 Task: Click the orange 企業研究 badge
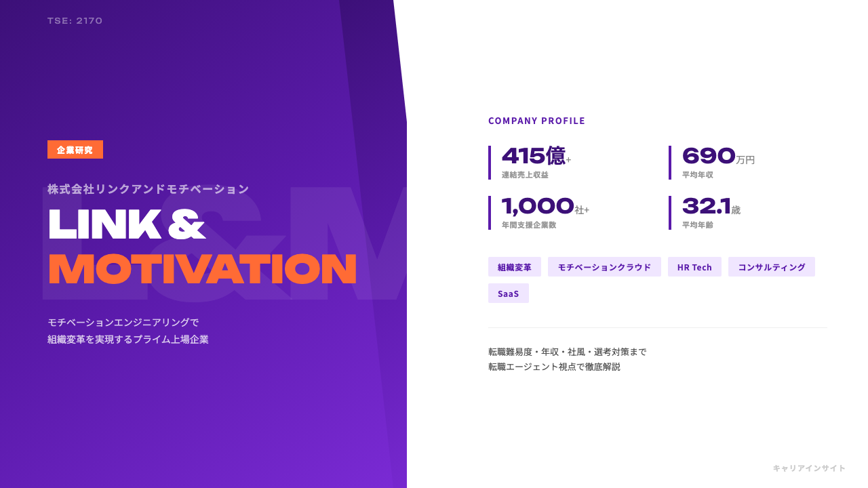(75, 150)
